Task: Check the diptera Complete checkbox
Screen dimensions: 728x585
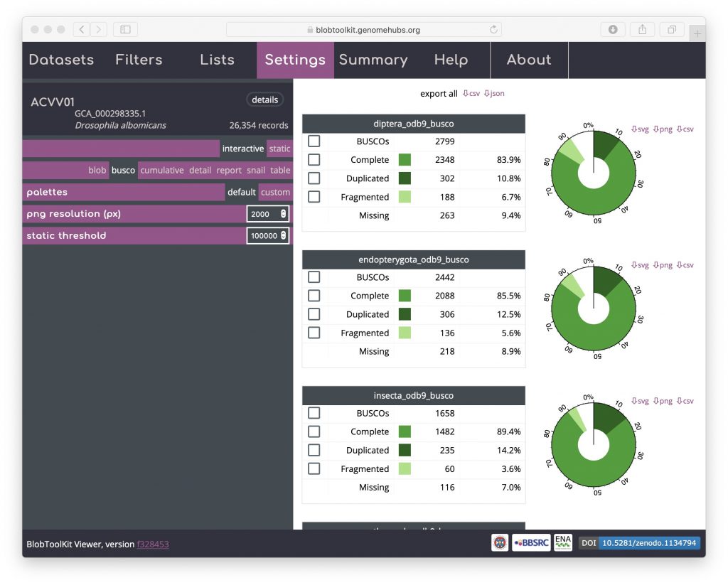Action: (x=314, y=160)
